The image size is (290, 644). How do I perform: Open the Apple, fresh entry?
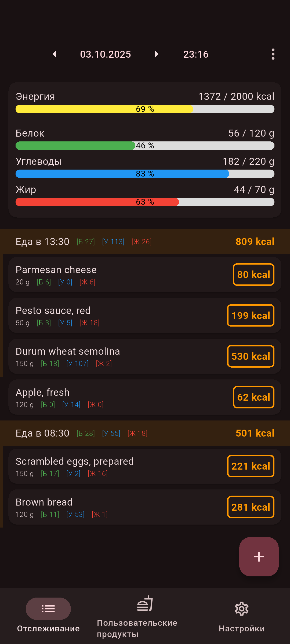coord(107,397)
